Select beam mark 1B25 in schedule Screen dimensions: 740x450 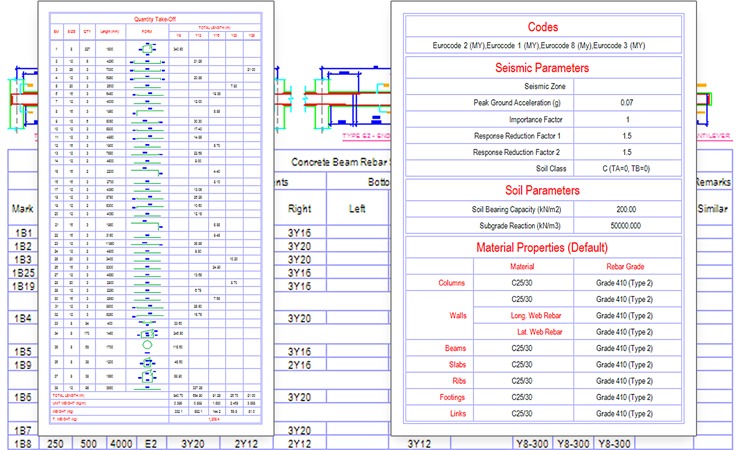click(x=24, y=273)
